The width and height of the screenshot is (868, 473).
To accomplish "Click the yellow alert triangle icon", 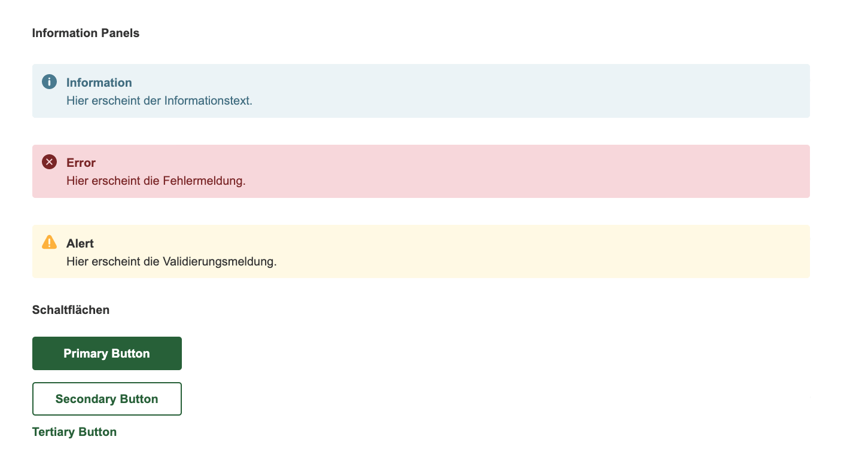I will 49,242.
